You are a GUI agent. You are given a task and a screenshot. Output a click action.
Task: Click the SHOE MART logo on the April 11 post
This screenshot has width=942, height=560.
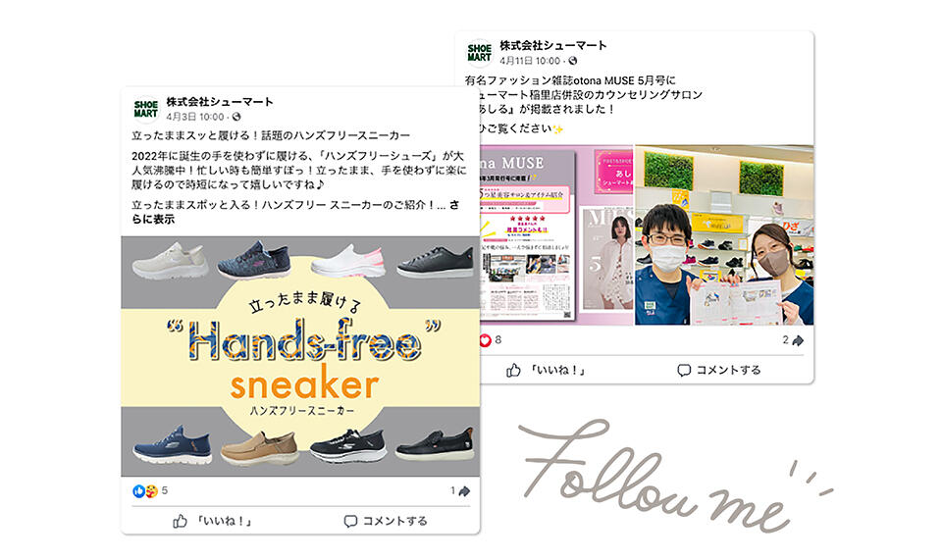pos(480,52)
